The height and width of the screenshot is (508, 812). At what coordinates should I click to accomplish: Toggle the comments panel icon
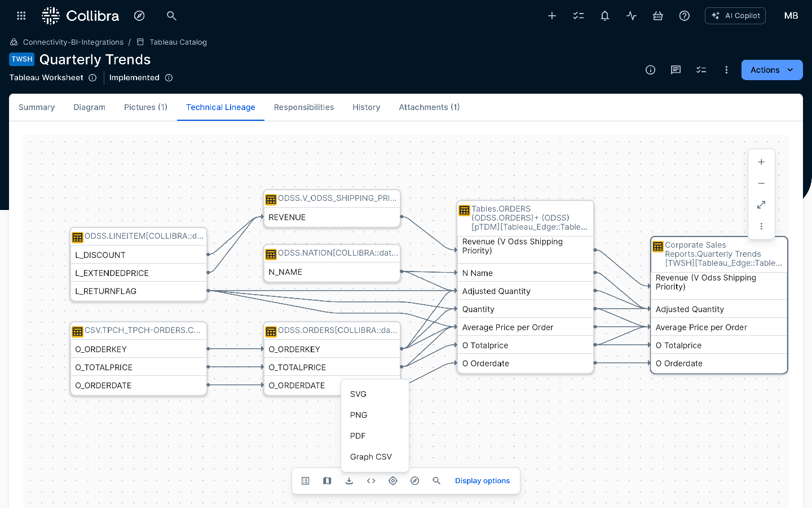676,70
